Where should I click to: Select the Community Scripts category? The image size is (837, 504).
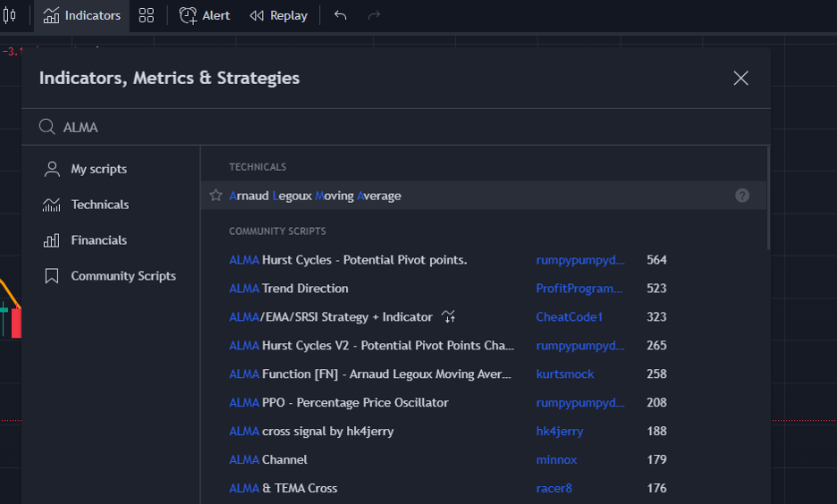pyautogui.click(x=110, y=276)
